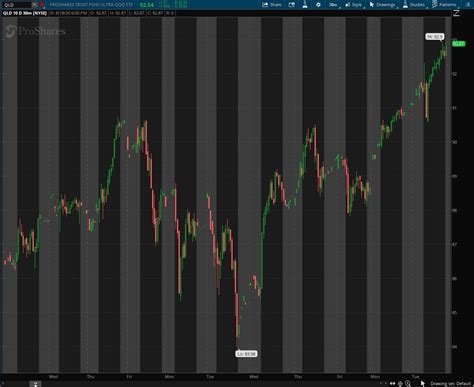Screen dimensions: 474x387
Task: Click the green current price tag on axis
Action: coord(459,44)
